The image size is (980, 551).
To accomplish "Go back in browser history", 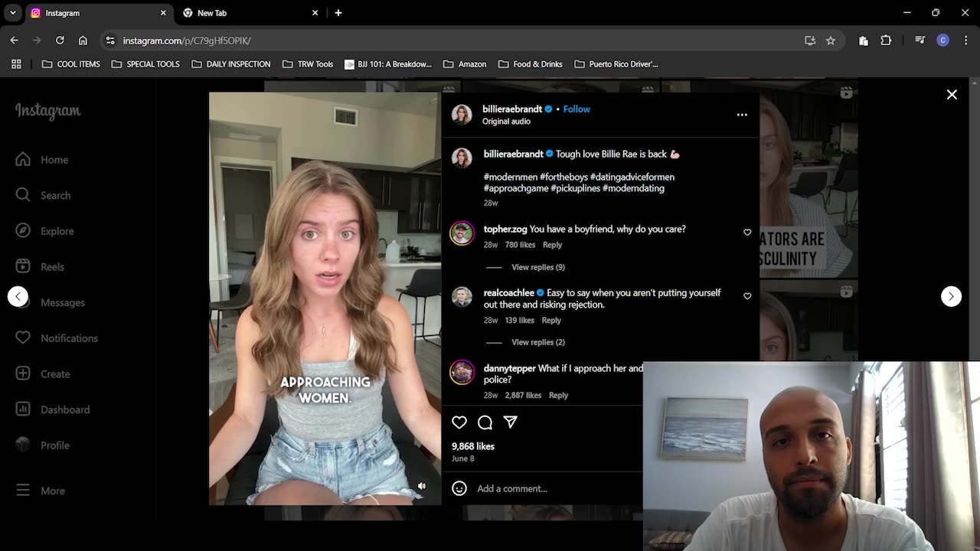I will point(15,41).
